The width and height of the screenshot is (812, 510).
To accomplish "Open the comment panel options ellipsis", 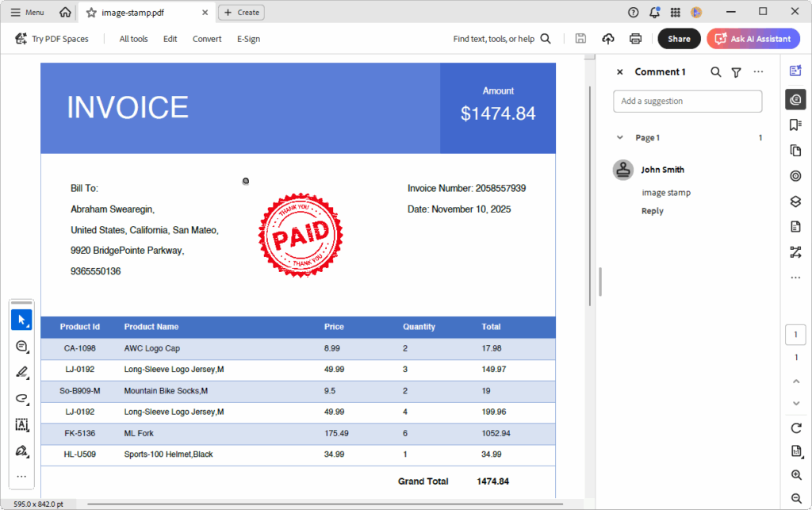I will pos(758,72).
